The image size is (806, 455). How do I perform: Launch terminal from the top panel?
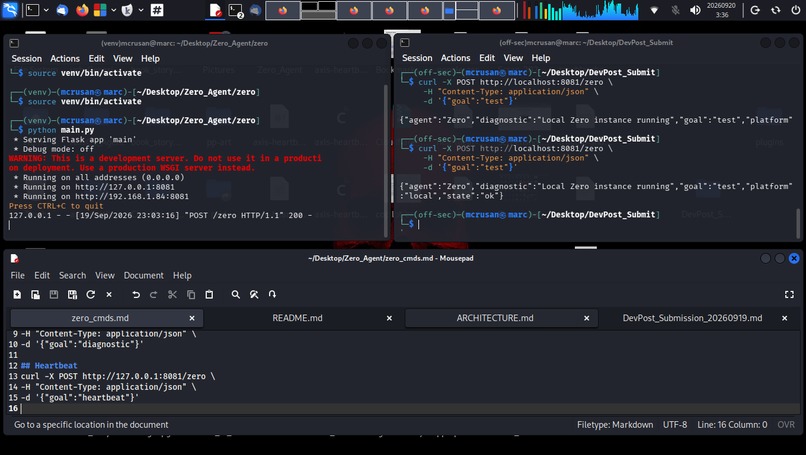(32, 10)
